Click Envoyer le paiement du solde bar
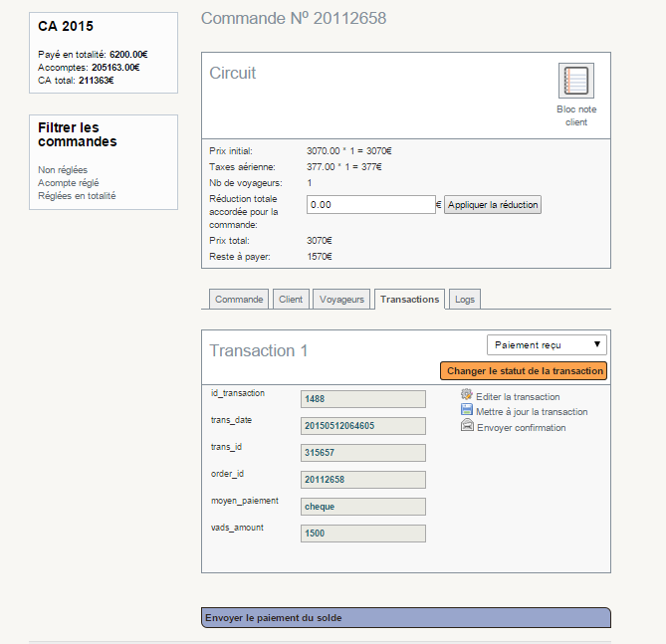Image resolution: width=666 pixels, height=644 pixels. [405, 618]
